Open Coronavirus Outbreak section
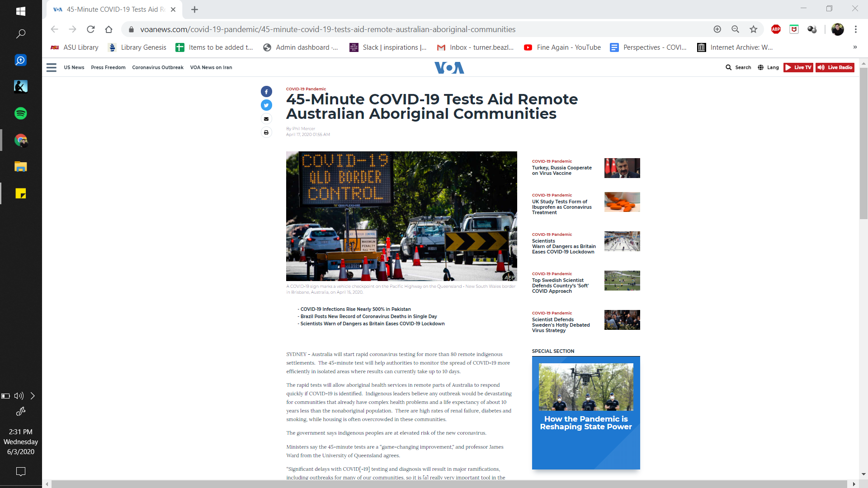The width and height of the screenshot is (868, 488). point(157,67)
